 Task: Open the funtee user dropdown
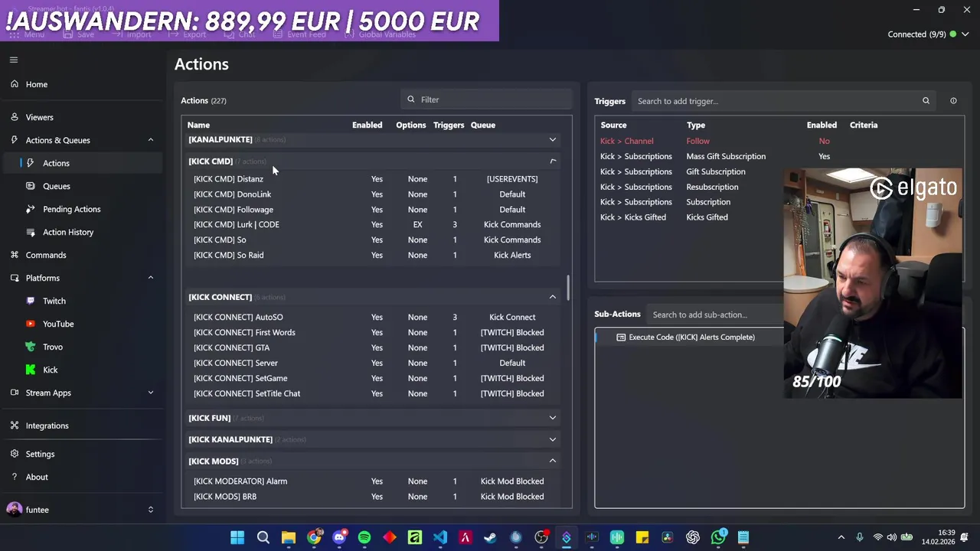coord(151,510)
